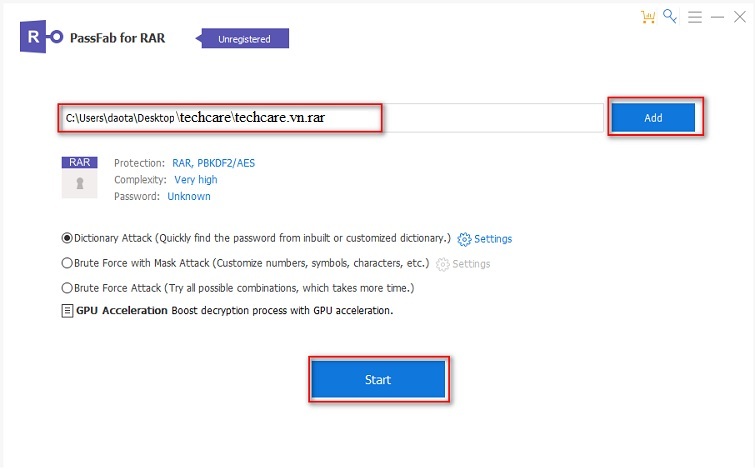The image size is (755, 470).
Task: Click the key icon to register
Action: (x=670, y=17)
